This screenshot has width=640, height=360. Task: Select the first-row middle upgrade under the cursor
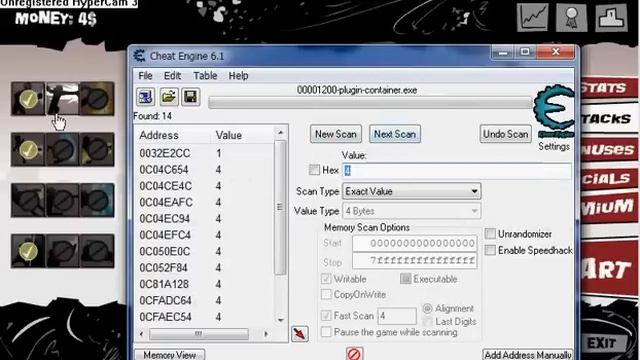coord(62,98)
